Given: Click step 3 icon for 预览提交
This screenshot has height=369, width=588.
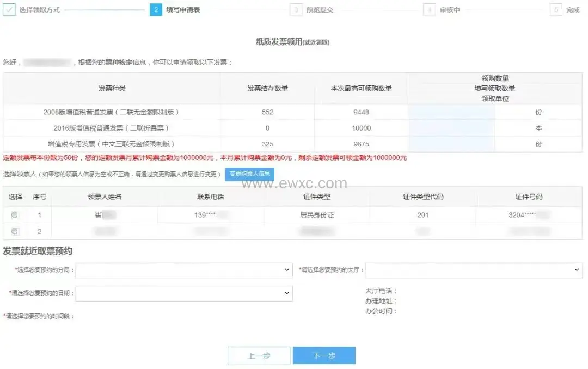Looking at the screenshot, I should point(296,9).
